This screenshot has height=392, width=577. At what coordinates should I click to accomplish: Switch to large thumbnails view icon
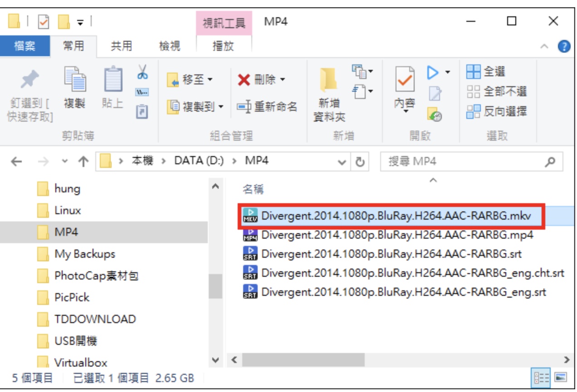tap(561, 377)
